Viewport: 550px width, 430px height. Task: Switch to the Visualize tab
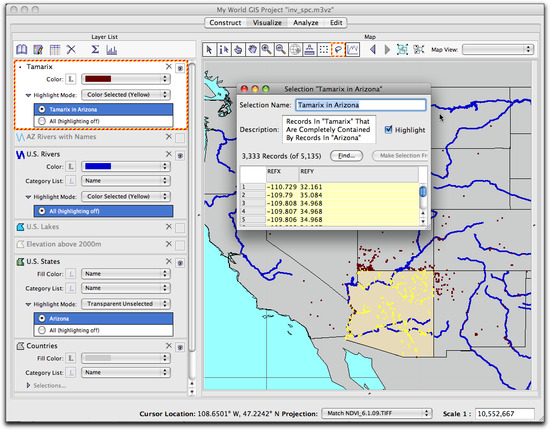click(x=267, y=22)
